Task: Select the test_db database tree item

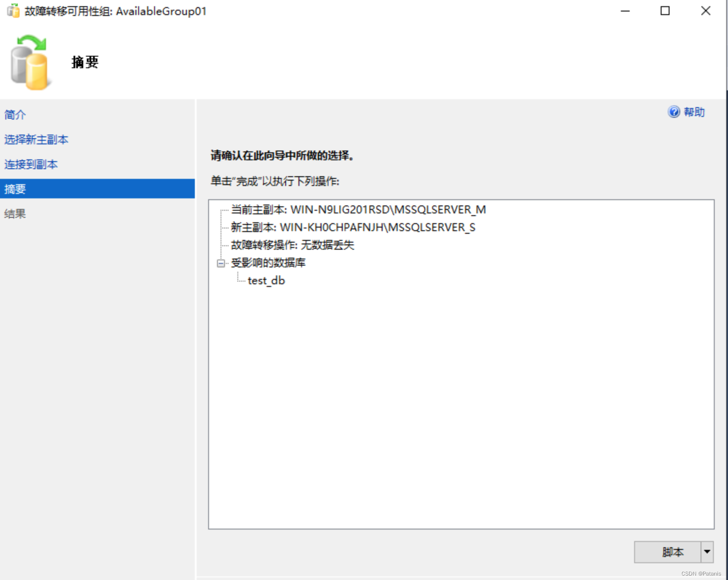Action: coord(266,281)
